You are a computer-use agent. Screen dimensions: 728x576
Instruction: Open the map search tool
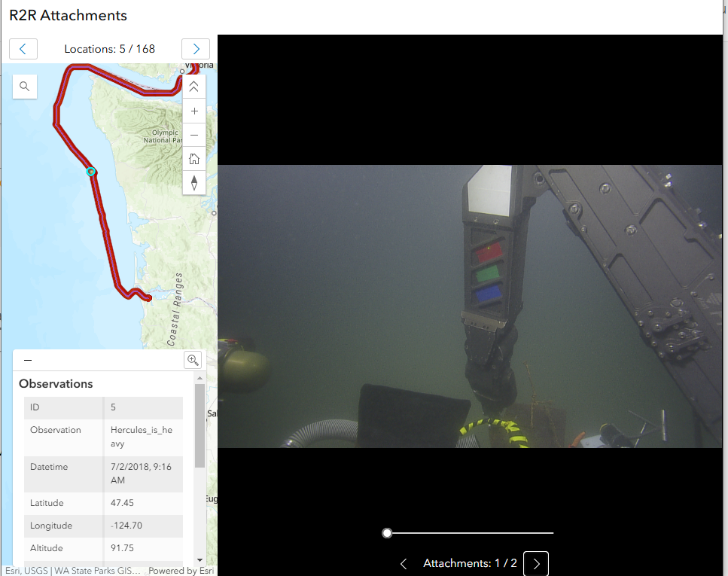[25, 87]
